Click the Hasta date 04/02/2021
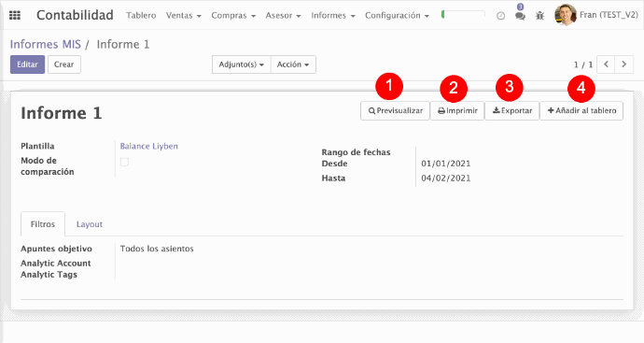This screenshot has width=644, height=343. (445, 179)
